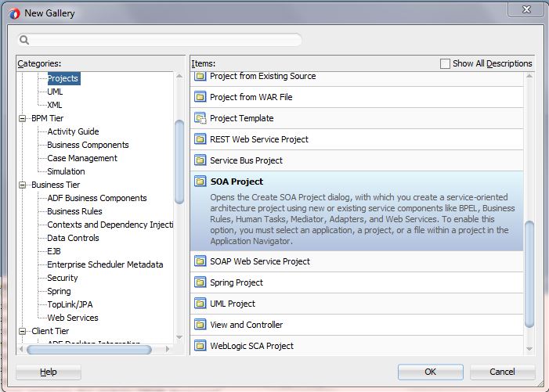Select Web Services category
The width and height of the screenshot is (549, 392).
click(73, 318)
